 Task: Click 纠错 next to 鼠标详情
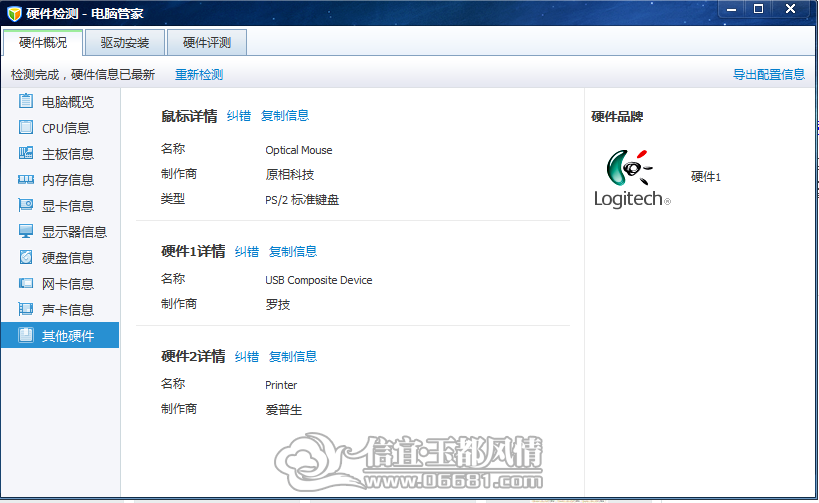point(239,115)
